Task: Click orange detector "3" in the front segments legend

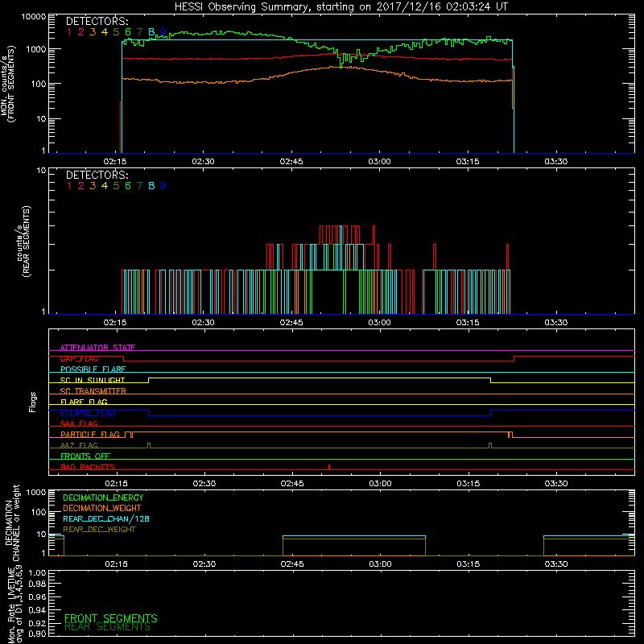Action: (93, 32)
